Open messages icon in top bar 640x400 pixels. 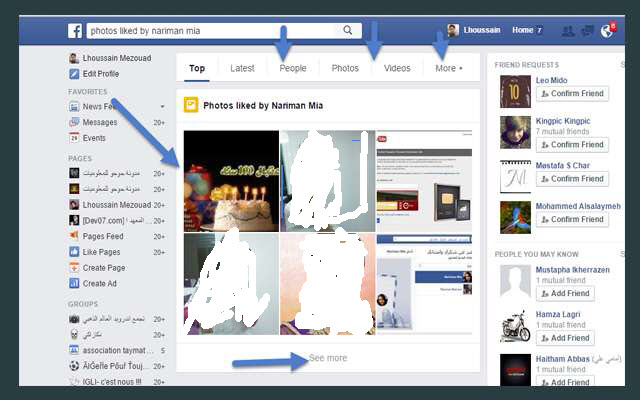tap(587, 31)
